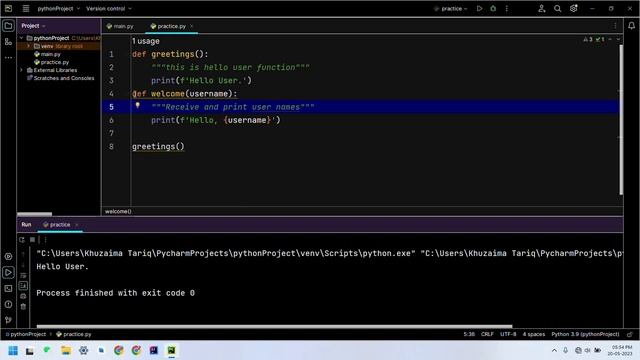
Task: Stop the process in Run panel
Action: (x=32, y=240)
